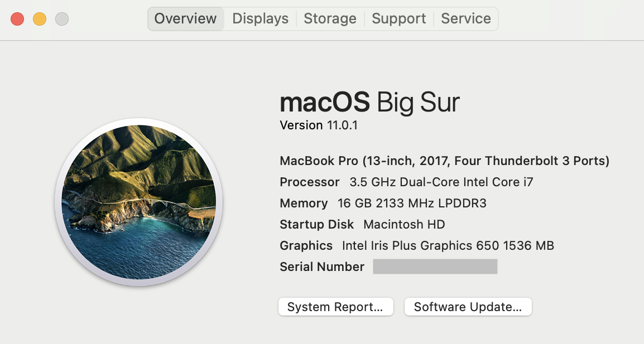Click the Intel Iris Plus Graphics value
This screenshot has height=344, width=644.
448,246
